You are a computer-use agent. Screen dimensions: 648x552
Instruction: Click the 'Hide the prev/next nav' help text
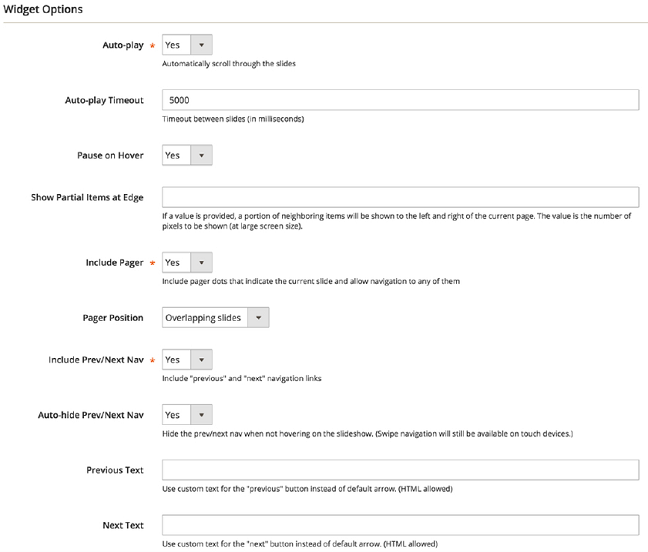pyautogui.click(x=367, y=434)
